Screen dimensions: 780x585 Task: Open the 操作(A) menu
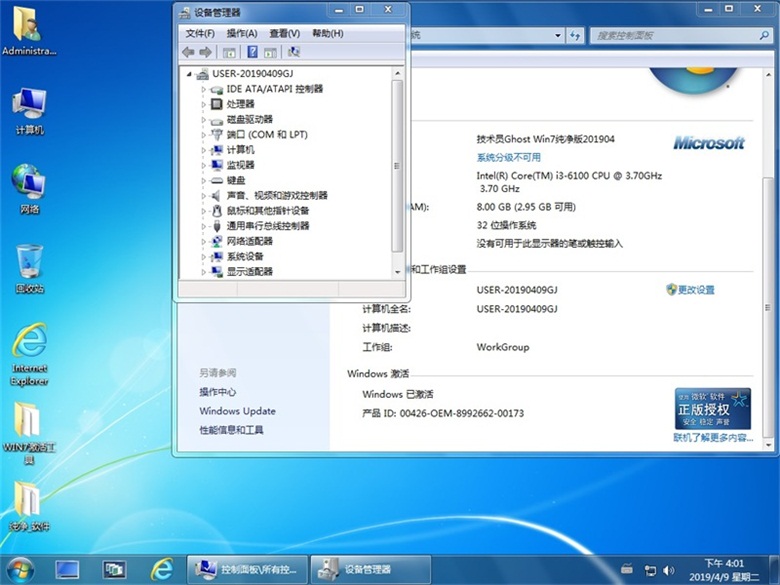[241, 33]
